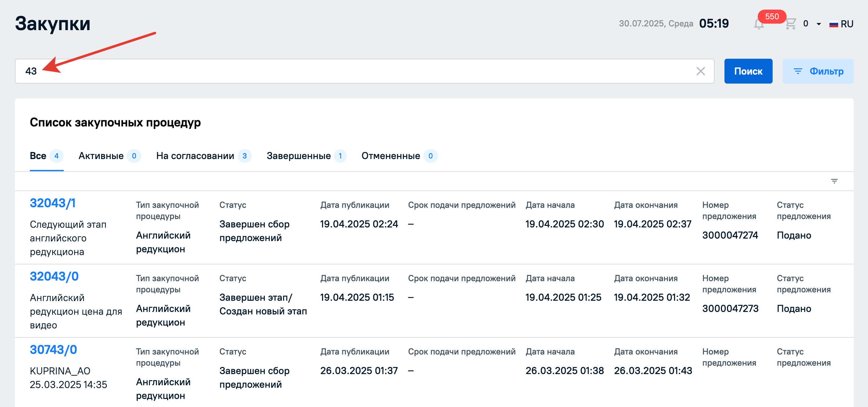Go to the Отмененные tab

391,156
